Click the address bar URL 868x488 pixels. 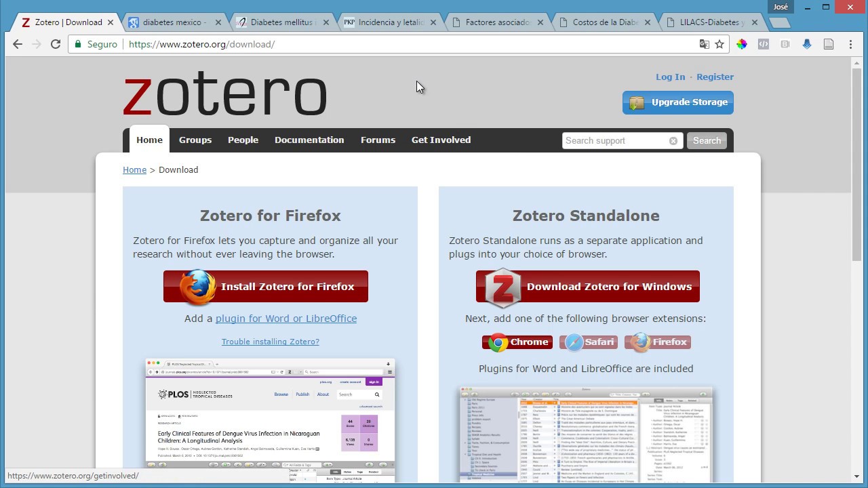(201, 45)
